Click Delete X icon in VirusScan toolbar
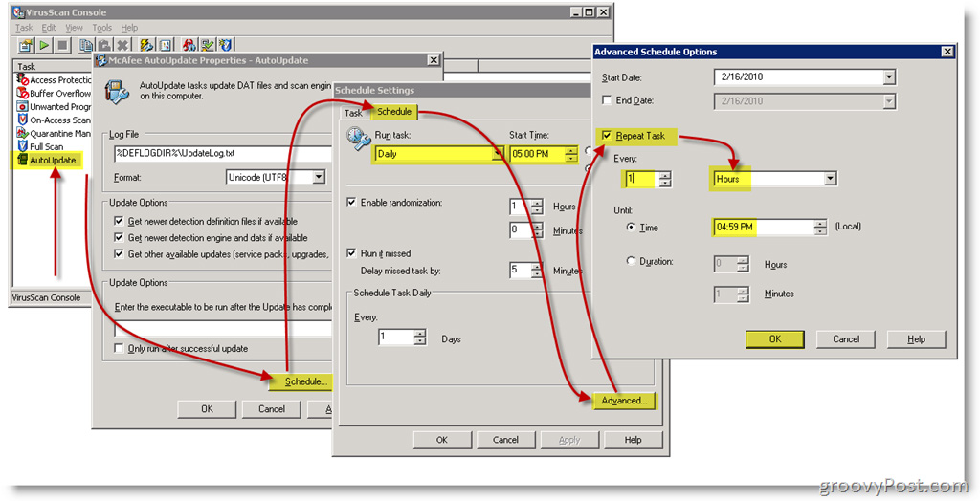980x501 pixels. pos(123,45)
